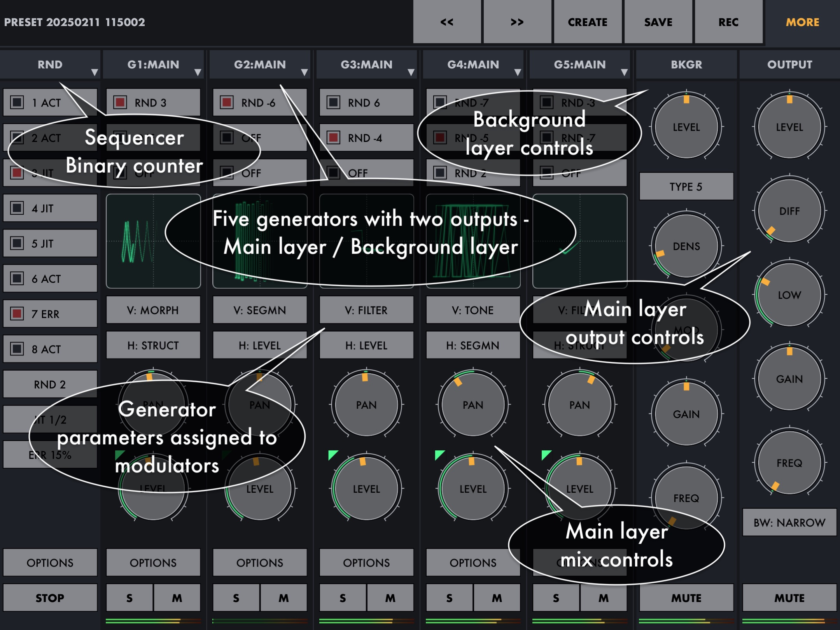Adjust the OUTPUT GAIN knob
Image resolution: width=840 pixels, height=630 pixels.
pyautogui.click(x=789, y=379)
